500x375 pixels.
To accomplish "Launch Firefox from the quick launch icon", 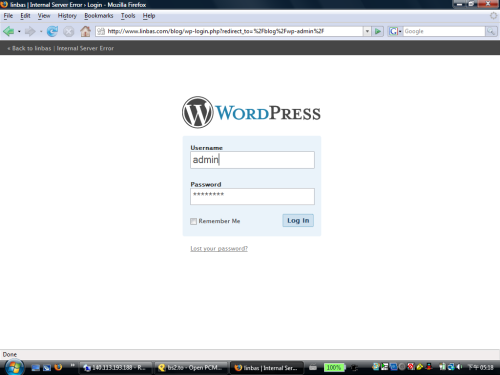I will point(58,367).
